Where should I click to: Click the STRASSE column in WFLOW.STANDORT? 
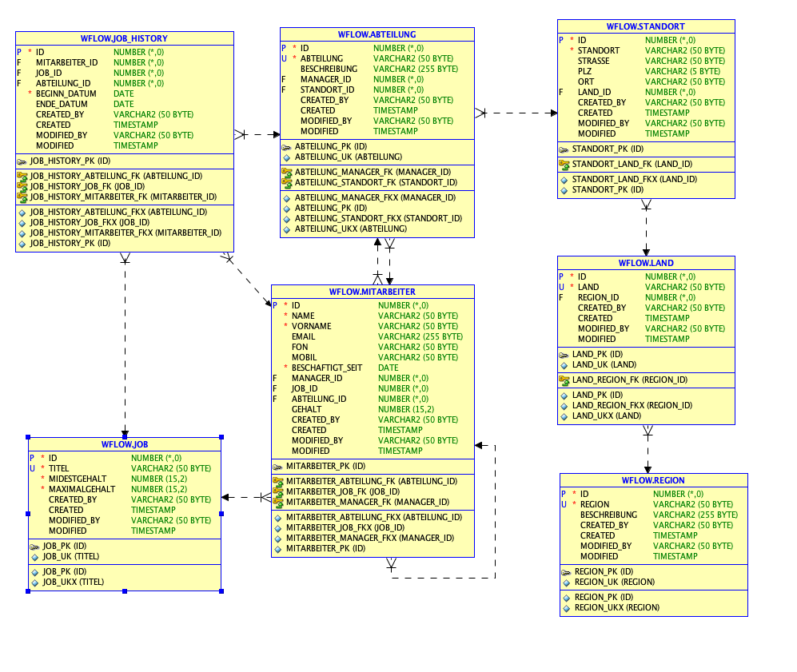tap(646, 61)
